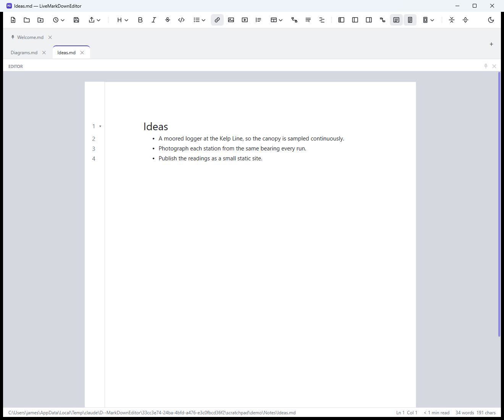Create a new file with the toolbar icon
The image size is (504, 420).
(13, 20)
